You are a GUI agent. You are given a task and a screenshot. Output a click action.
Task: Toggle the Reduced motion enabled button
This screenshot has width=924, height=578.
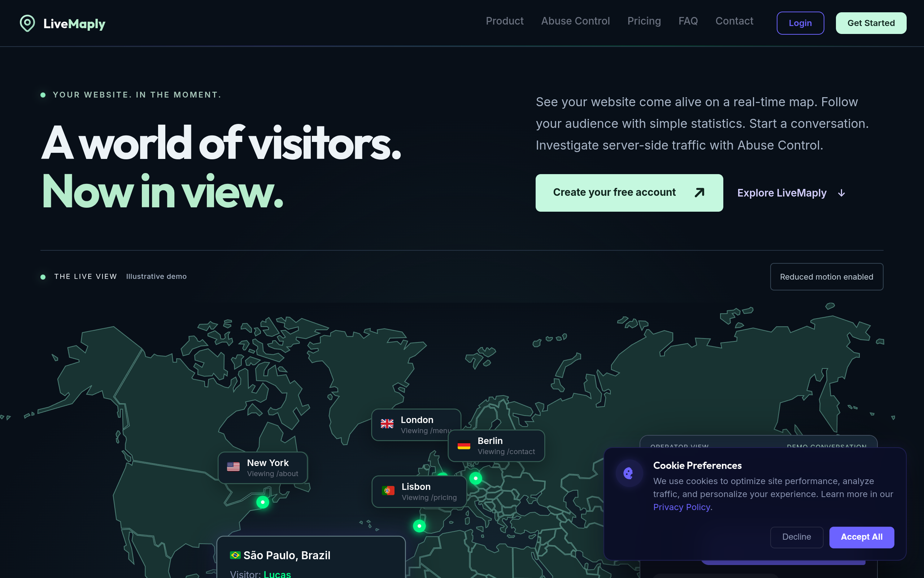point(826,277)
